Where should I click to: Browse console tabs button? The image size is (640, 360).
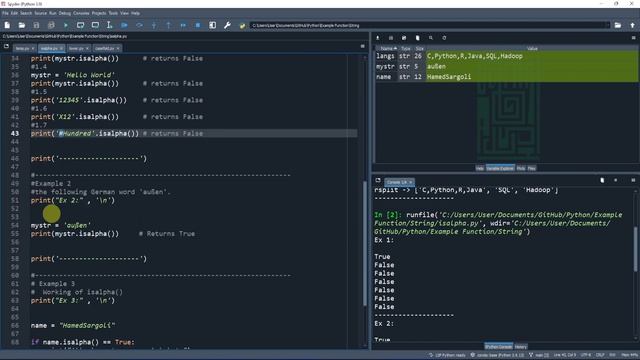(378, 180)
